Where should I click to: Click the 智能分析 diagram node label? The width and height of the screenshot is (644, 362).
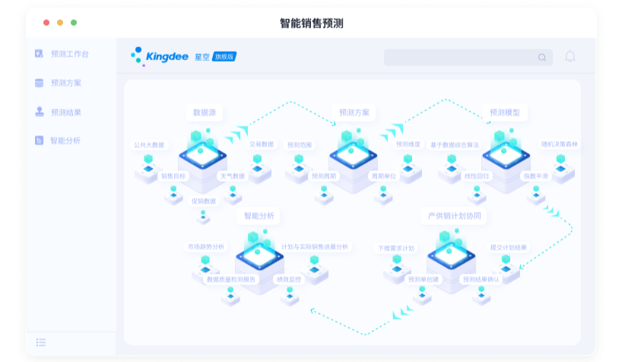pos(259,216)
